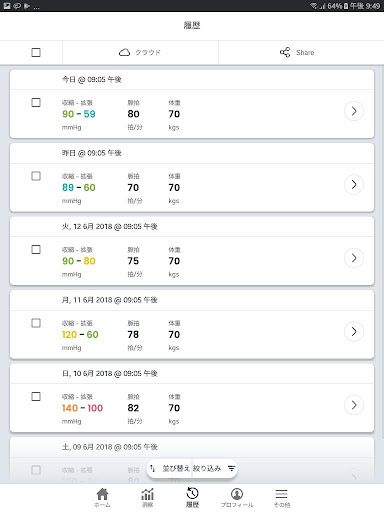Open the Home tab house icon

102,494
